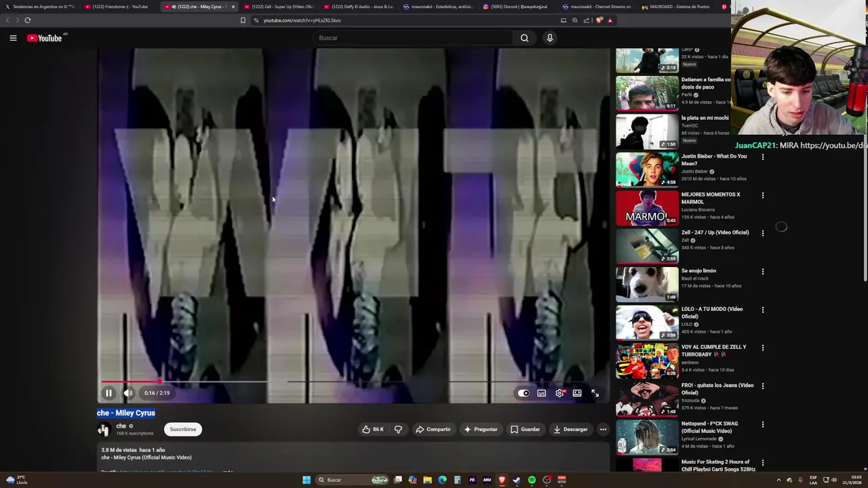Image resolution: width=868 pixels, height=488 pixels.
Task: Subscribe with the Suscribirse button
Action: [183, 429]
